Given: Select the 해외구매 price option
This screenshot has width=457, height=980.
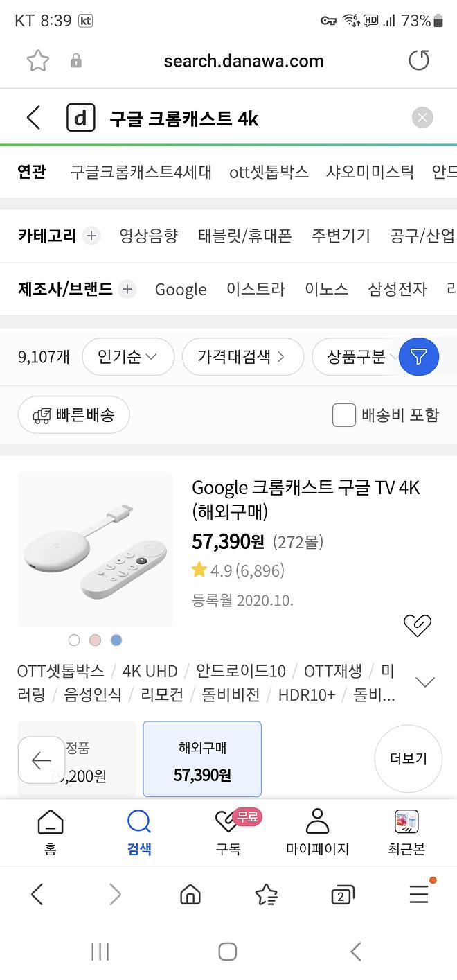Looking at the screenshot, I should click(x=202, y=760).
